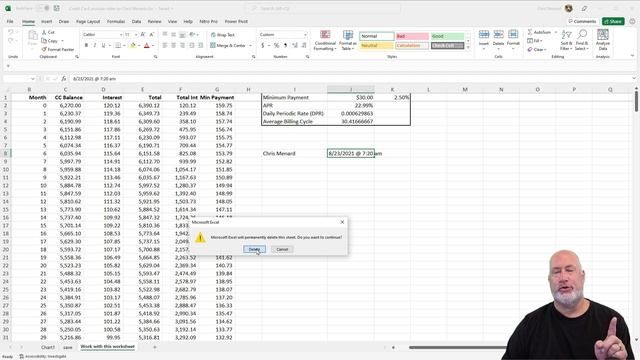Viewport: 640px width, 360px height.
Task: Open the Comments pane
Action: click(582, 21)
